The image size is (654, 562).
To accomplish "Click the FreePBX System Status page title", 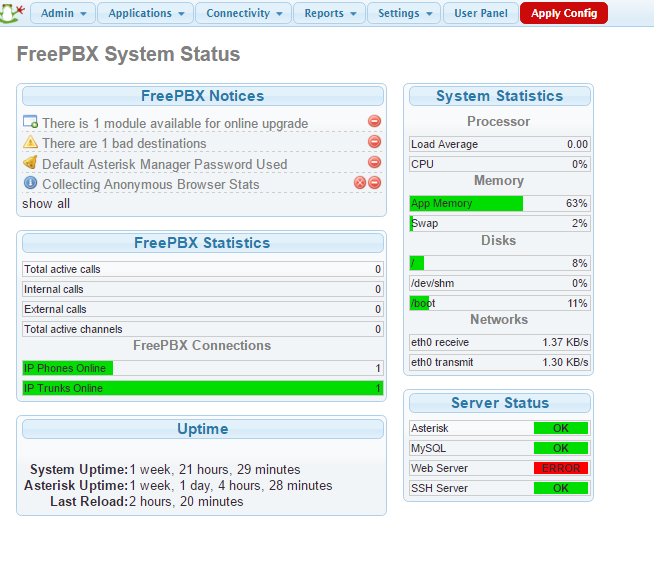I will click(128, 54).
